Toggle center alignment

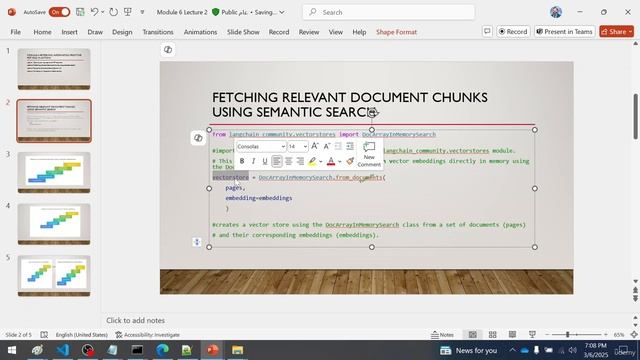coord(289,161)
